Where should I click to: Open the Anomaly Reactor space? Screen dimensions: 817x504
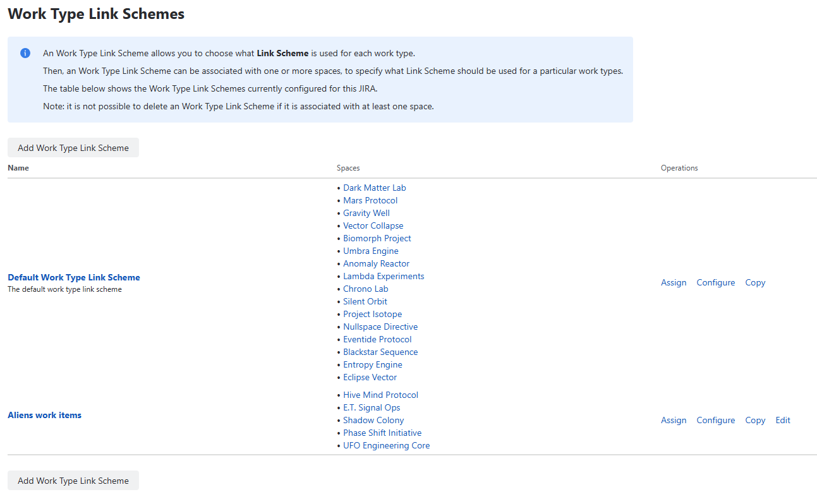click(377, 263)
